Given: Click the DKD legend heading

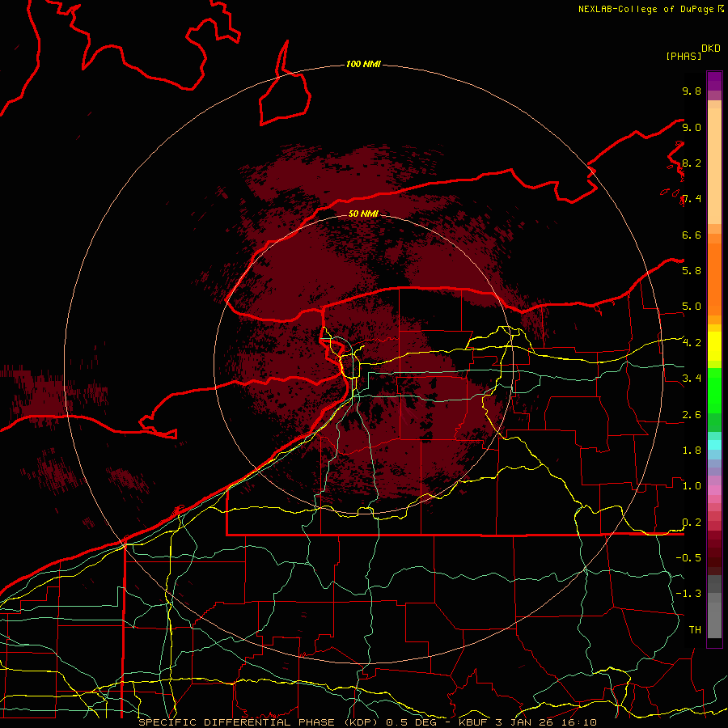Looking at the screenshot, I should 711,49.
